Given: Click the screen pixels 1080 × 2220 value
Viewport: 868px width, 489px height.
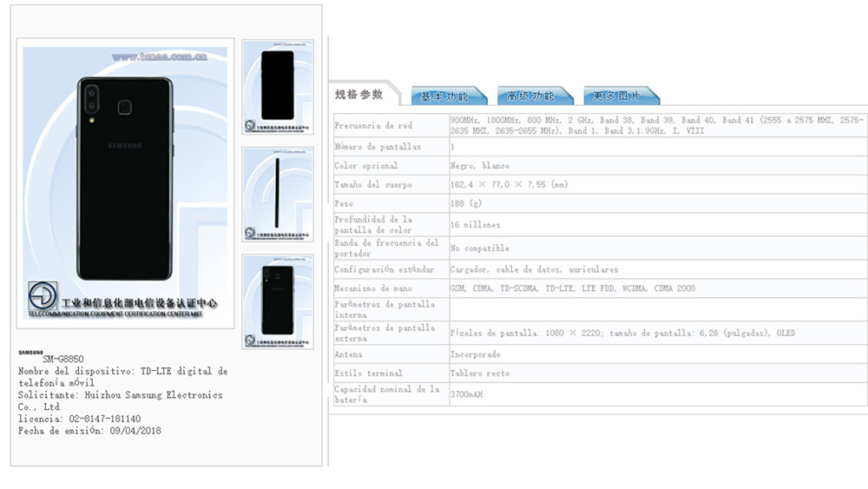Looking at the screenshot, I should pos(622,333).
